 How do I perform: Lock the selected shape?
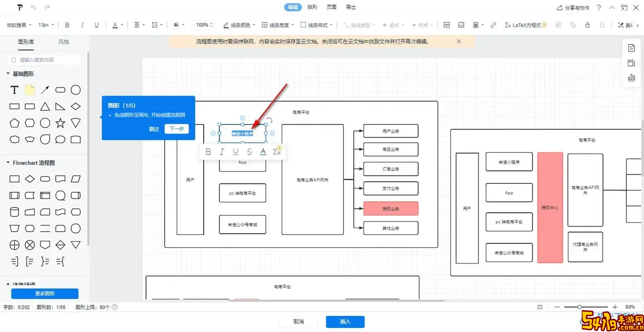pos(588,25)
